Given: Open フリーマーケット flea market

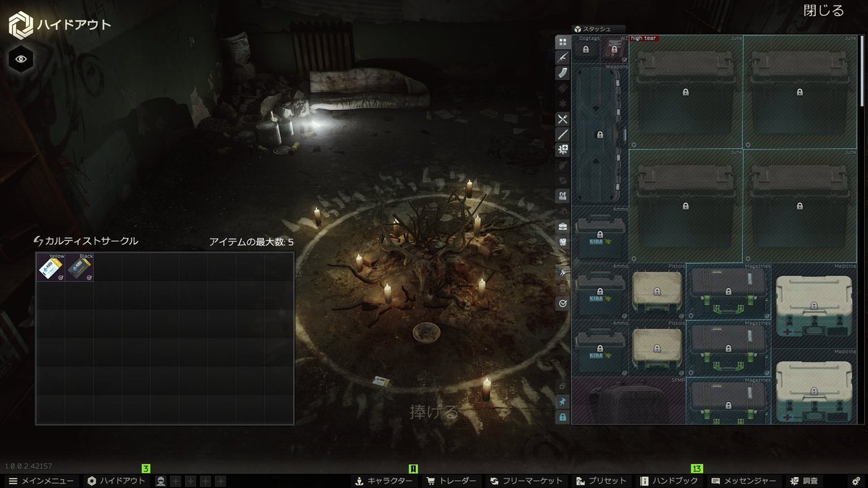Looking at the screenshot, I should (526, 481).
